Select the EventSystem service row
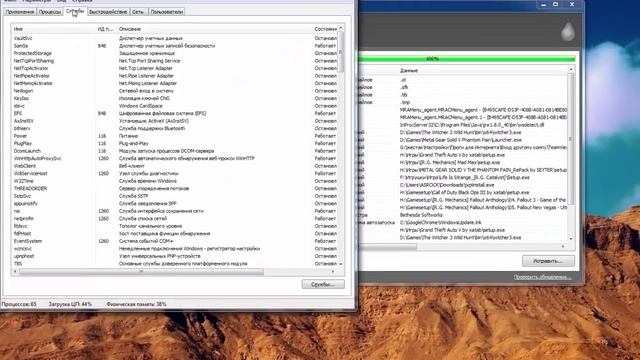This screenshot has width=640, height=360. click(175, 241)
